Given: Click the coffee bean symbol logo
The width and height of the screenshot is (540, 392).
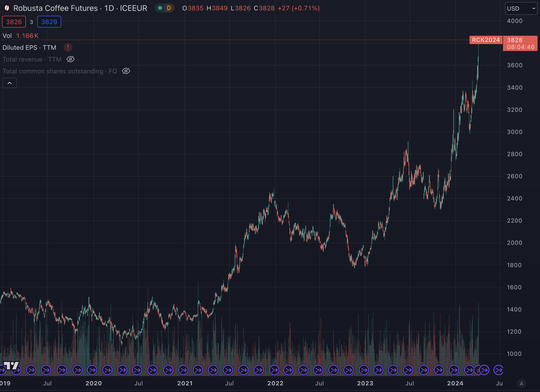Looking at the screenshot, I should point(7,8).
